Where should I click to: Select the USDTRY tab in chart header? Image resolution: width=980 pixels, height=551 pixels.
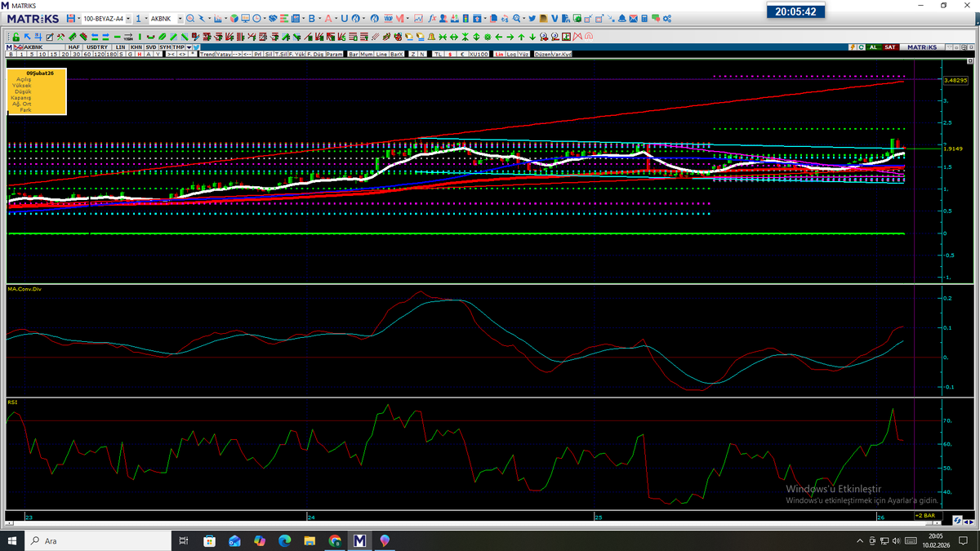[x=97, y=47]
